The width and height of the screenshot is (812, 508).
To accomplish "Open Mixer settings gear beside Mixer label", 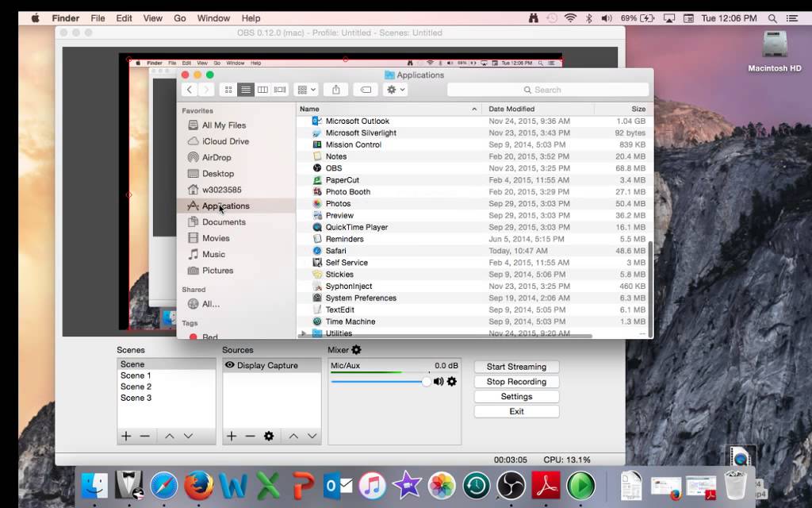I will 356,350.
